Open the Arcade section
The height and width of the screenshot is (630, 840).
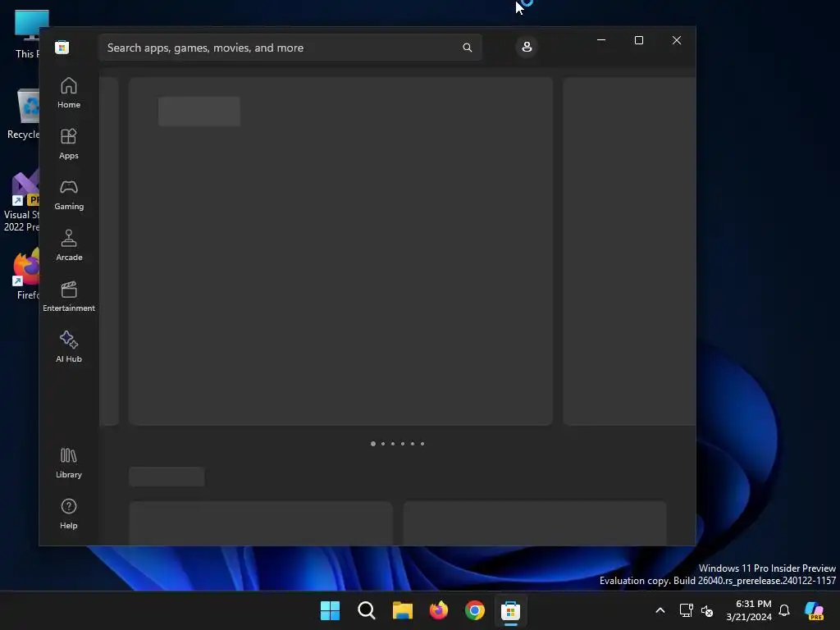click(69, 246)
